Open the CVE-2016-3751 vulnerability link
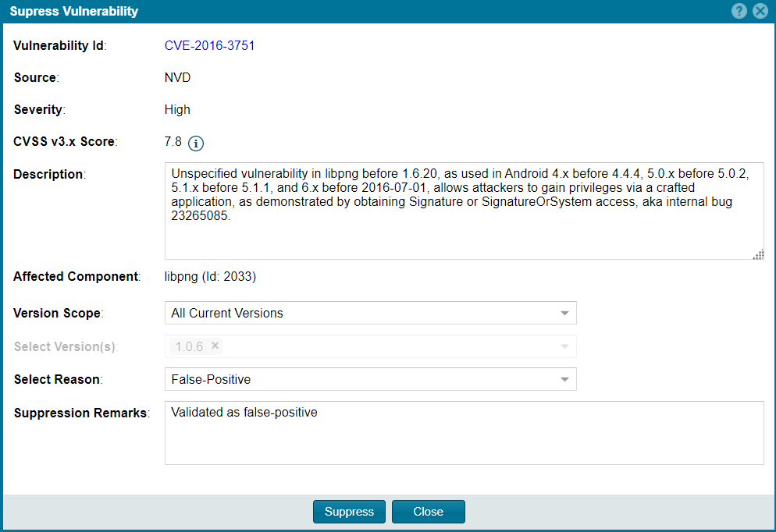 tap(209, 45)
